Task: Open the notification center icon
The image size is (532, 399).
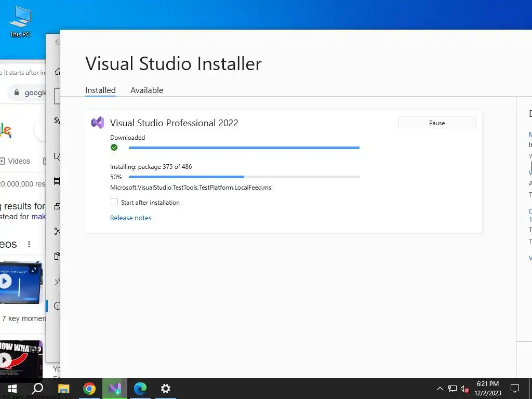Action: pyautogui.click(x=515, y=389)
